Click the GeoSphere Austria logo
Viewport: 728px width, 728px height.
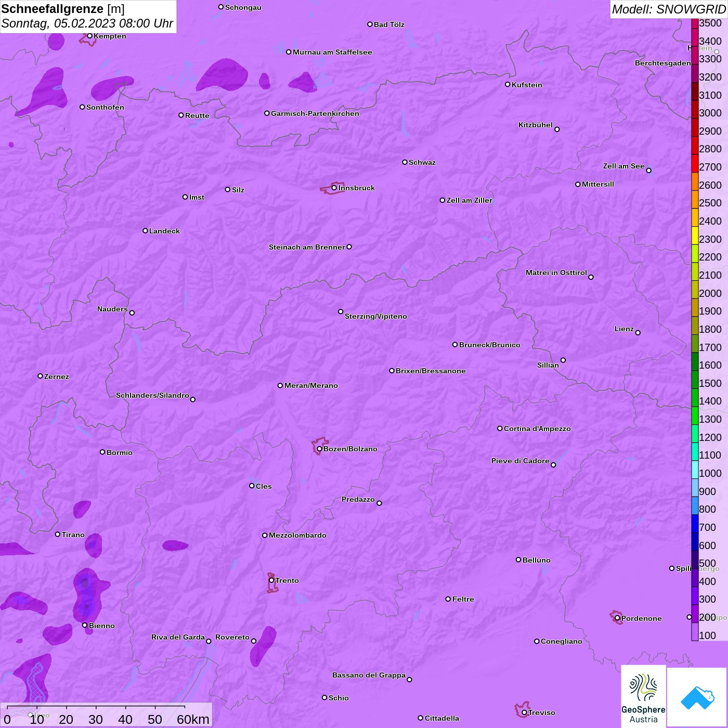[x=644, y=696]
